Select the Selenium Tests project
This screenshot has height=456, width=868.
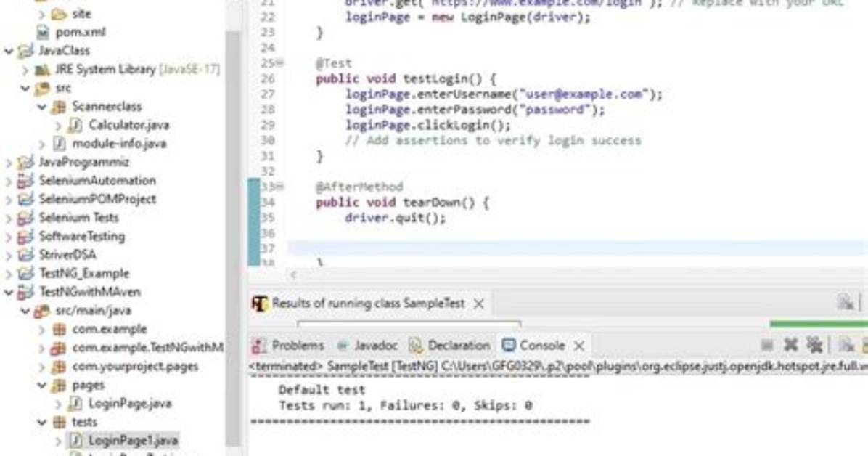coord(78,218)
